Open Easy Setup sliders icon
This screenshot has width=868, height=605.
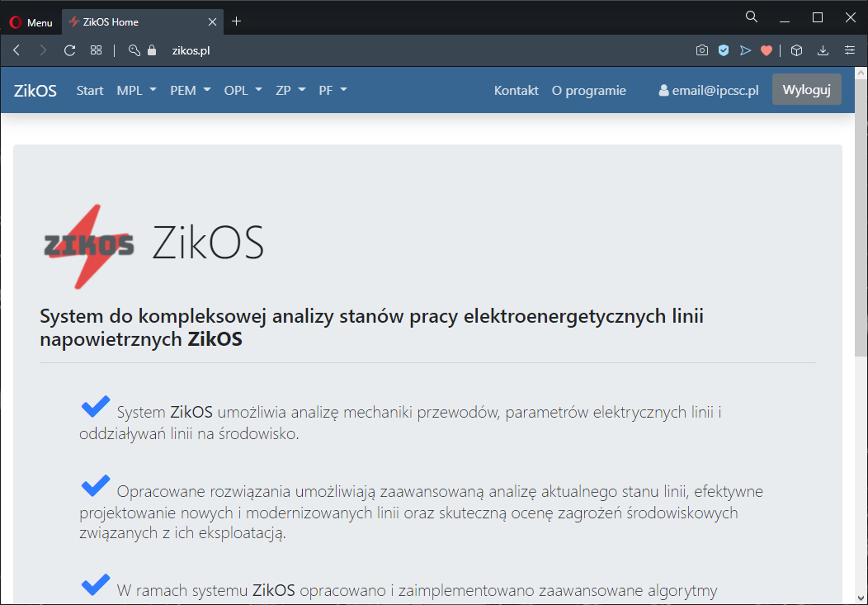click(x=850, y=50)
